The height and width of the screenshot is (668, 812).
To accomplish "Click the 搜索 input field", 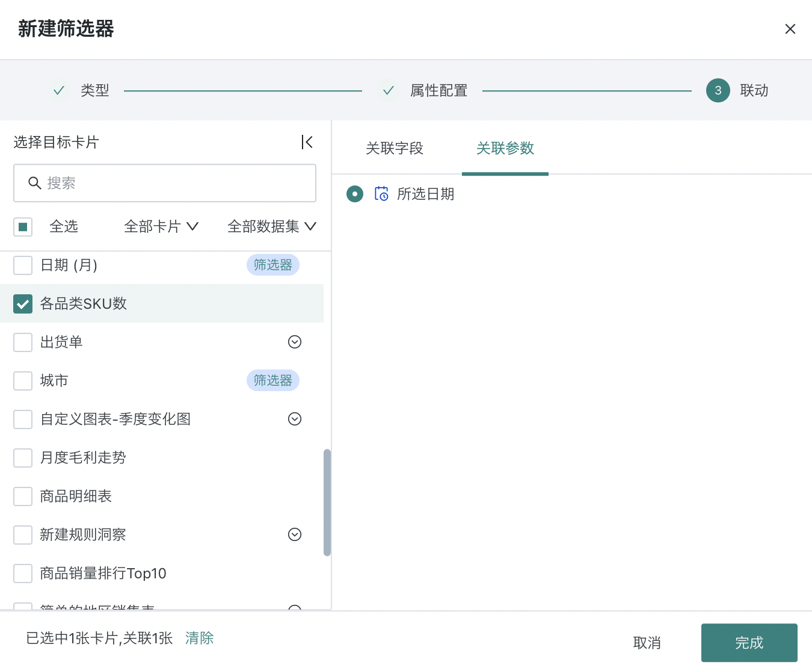I will [x=165, y=183].
